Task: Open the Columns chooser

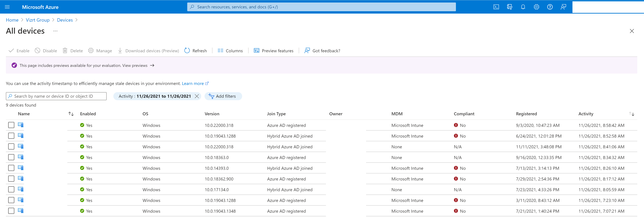Action: point(230,51)
